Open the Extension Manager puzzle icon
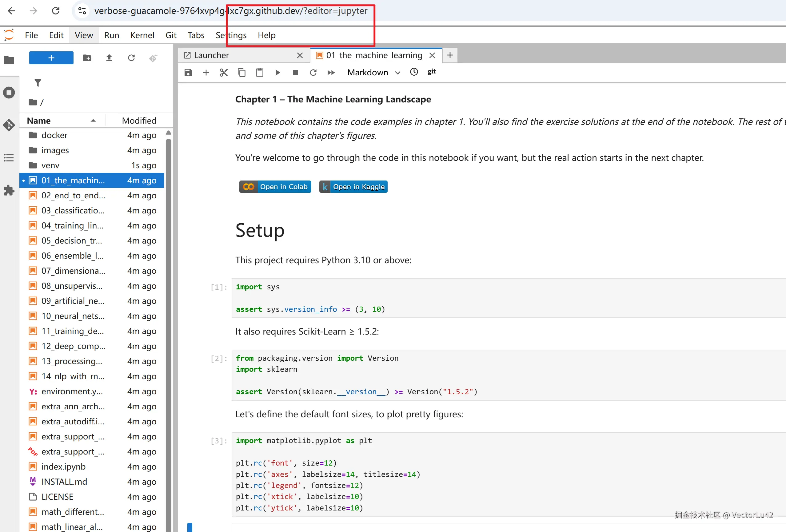The image size is (786, 532). [9, 190]
